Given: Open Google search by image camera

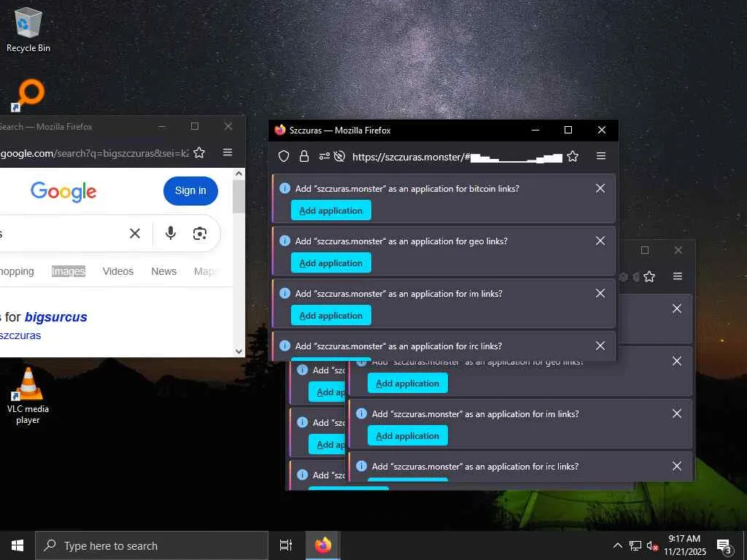Looking at the screenshot, I should click(x=200, y=233).
